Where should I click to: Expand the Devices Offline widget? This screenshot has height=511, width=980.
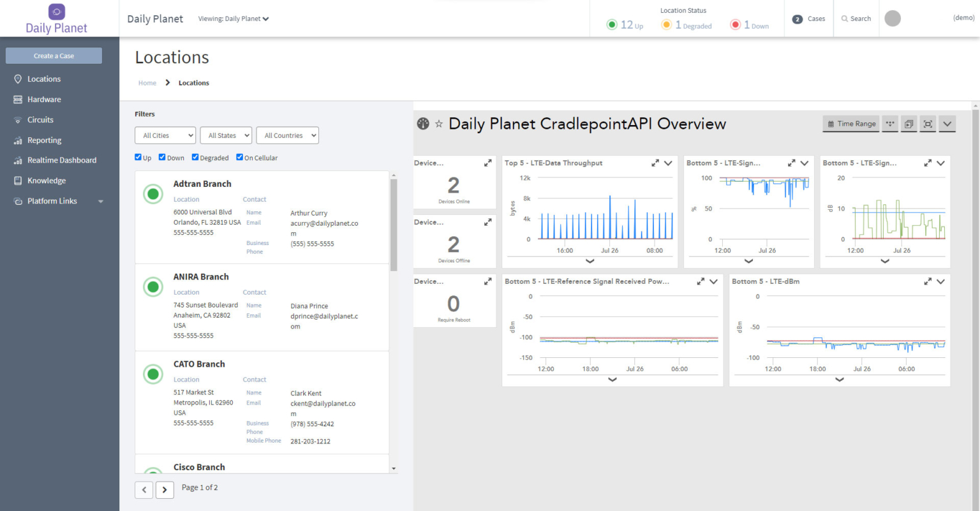coord(487,223)
